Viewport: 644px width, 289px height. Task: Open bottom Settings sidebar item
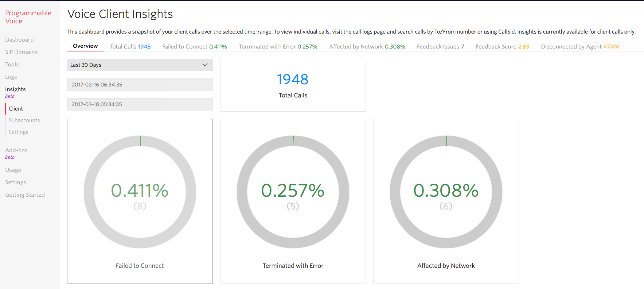[15, 182]
